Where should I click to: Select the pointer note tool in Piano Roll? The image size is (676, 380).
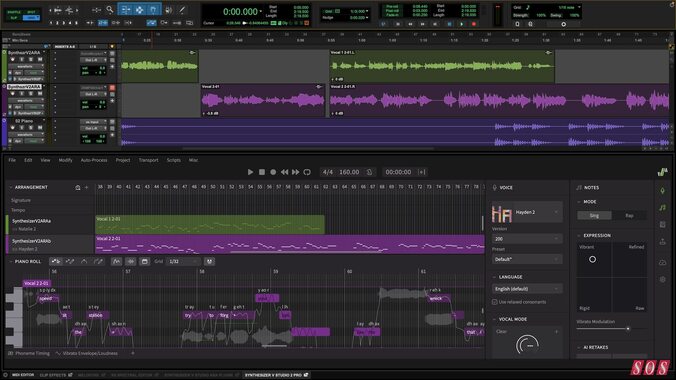pos(56,261)
